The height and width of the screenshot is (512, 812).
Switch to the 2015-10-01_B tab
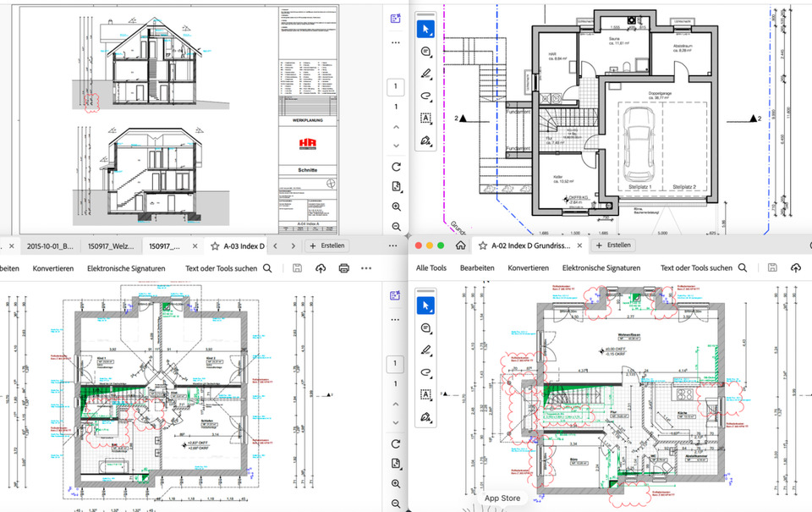(x=50, y=245)
